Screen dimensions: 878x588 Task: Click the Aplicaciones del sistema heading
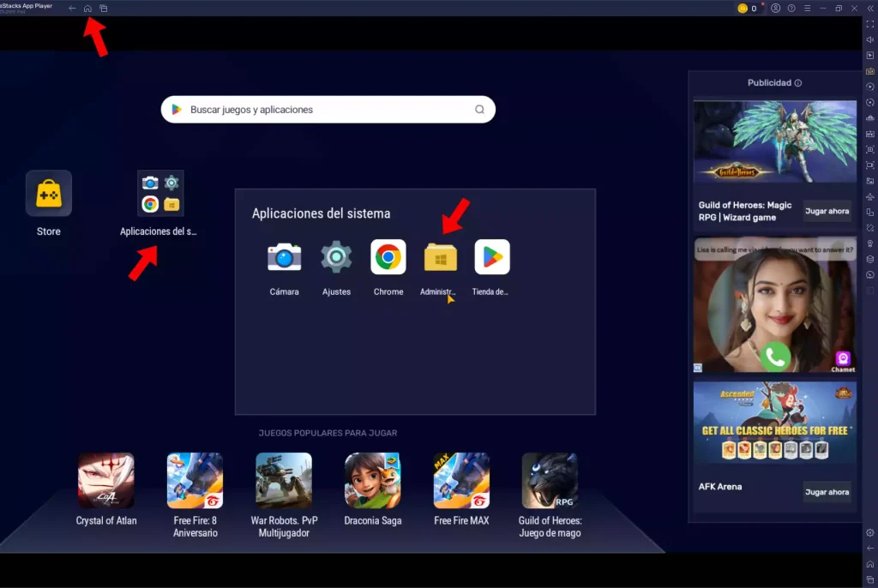coord(321,213)
